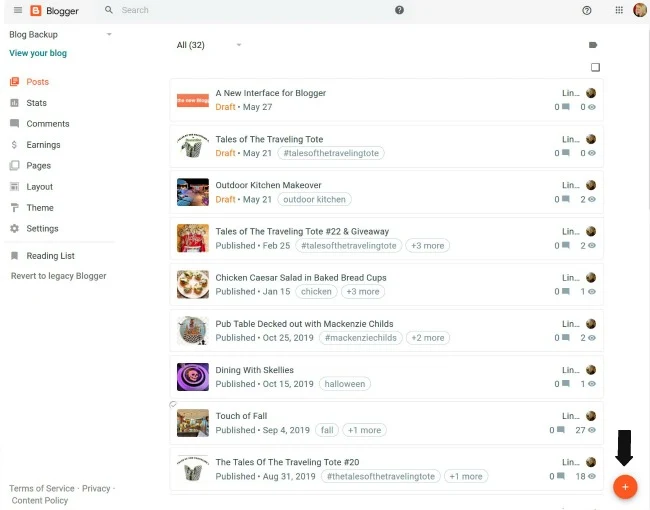Click Revert to legacy Blogger
This screenshot has height=510, width=650.
click(x=58, y=276)
